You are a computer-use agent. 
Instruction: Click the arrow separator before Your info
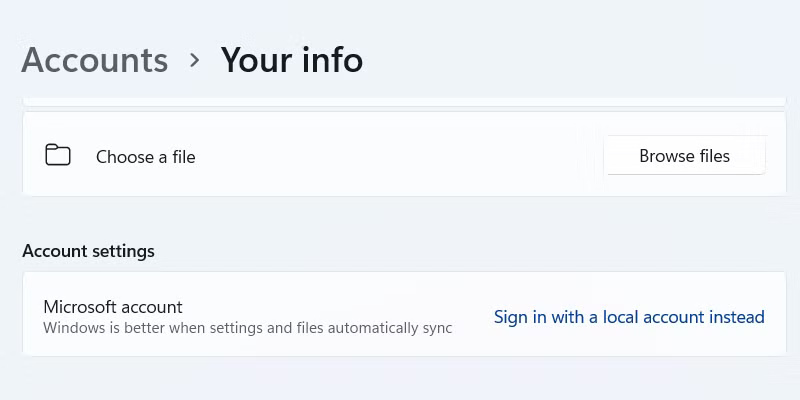click(x=195, y=60)
